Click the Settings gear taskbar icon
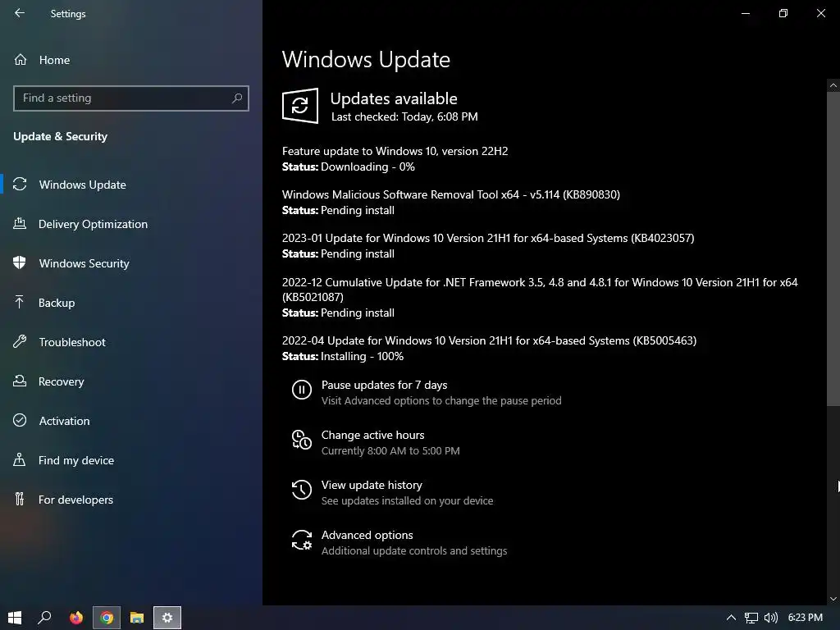The height and width of the screenshot is (630, 840). coord(167,618)
